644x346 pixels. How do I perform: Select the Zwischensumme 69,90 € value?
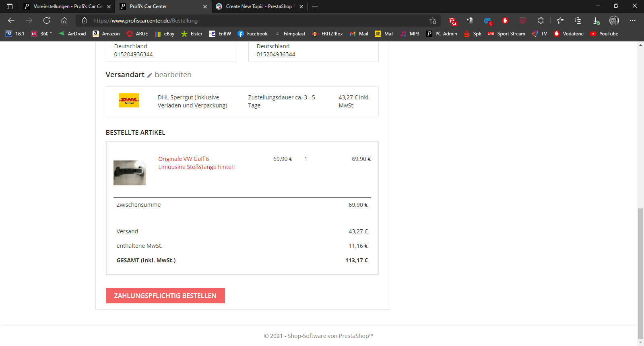[x=358, y=205]
